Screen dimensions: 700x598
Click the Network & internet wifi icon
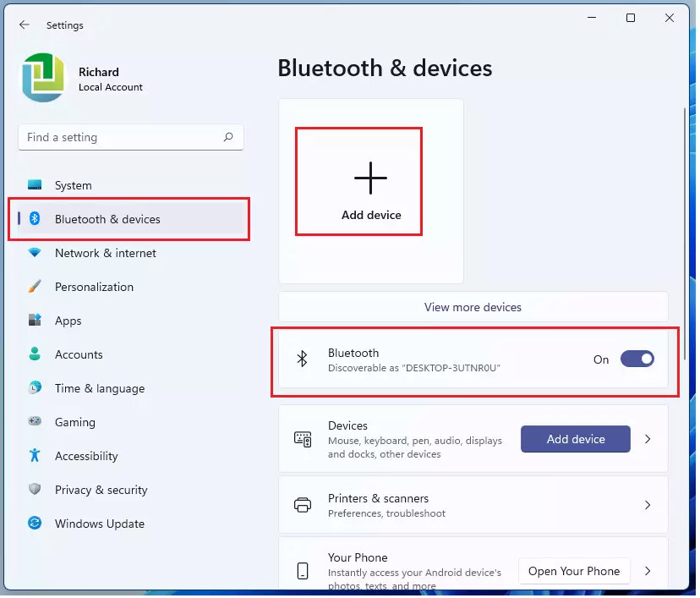[x=35, y=254]
